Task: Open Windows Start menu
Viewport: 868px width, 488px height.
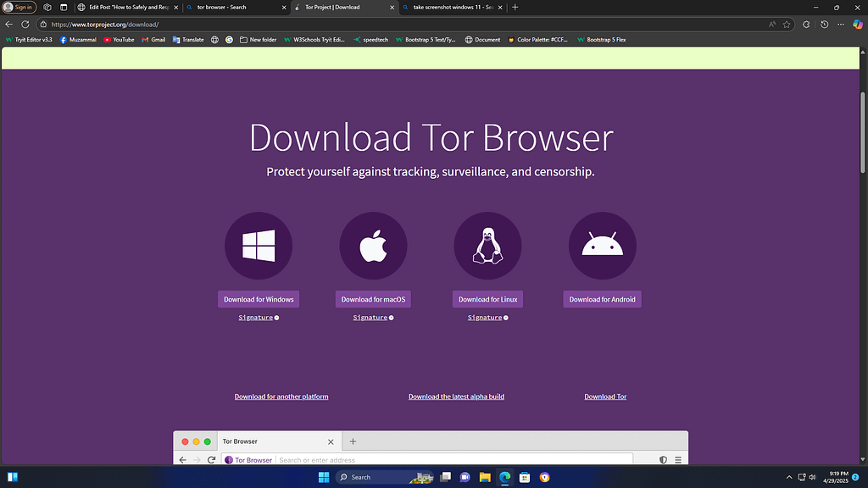Action: tap(324, 477)
